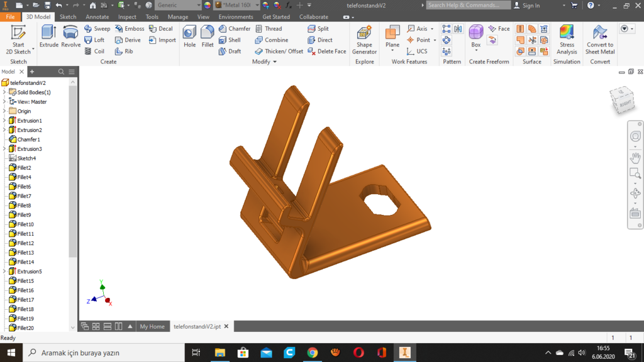Click the Windows Start button

click(11, 353)
